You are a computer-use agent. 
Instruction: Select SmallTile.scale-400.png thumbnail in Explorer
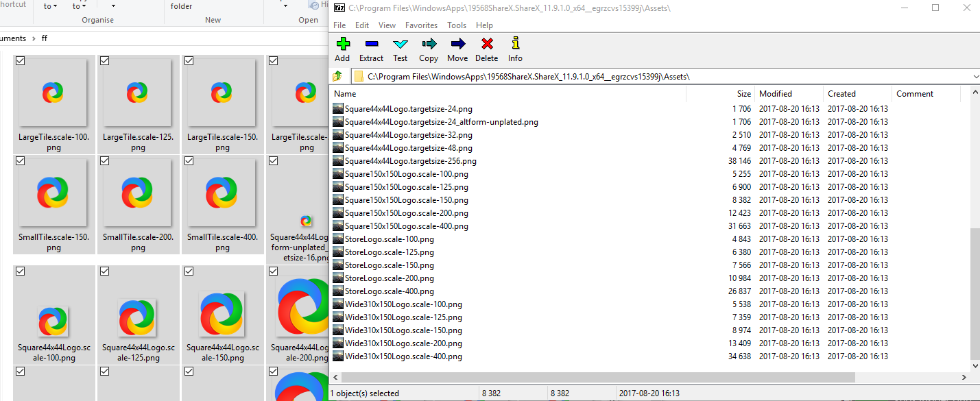222,193
